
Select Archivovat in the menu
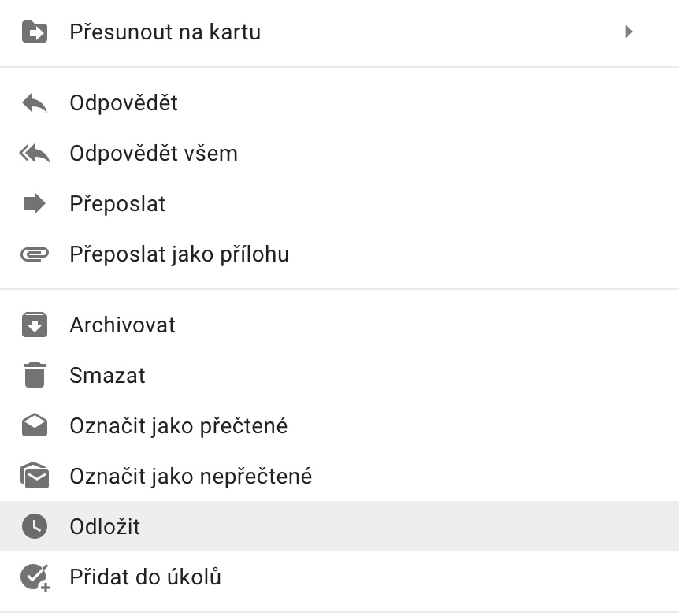click(x=122, y=325)
